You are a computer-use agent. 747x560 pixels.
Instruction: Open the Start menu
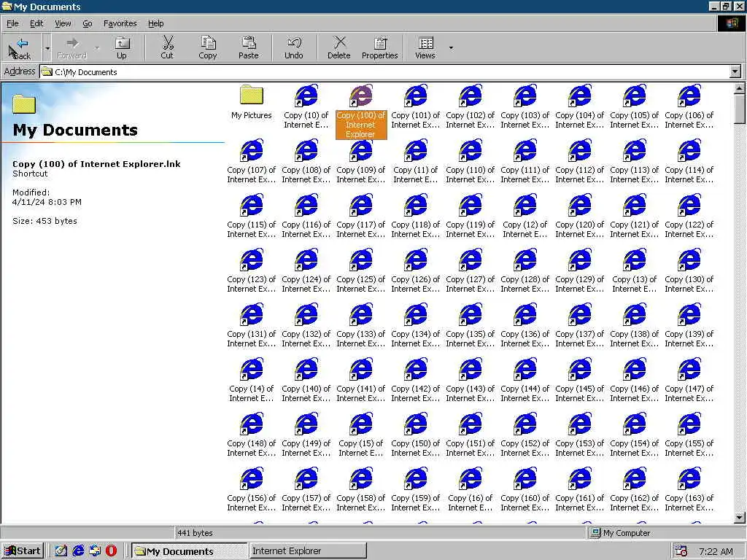click(x=23, y=551)
